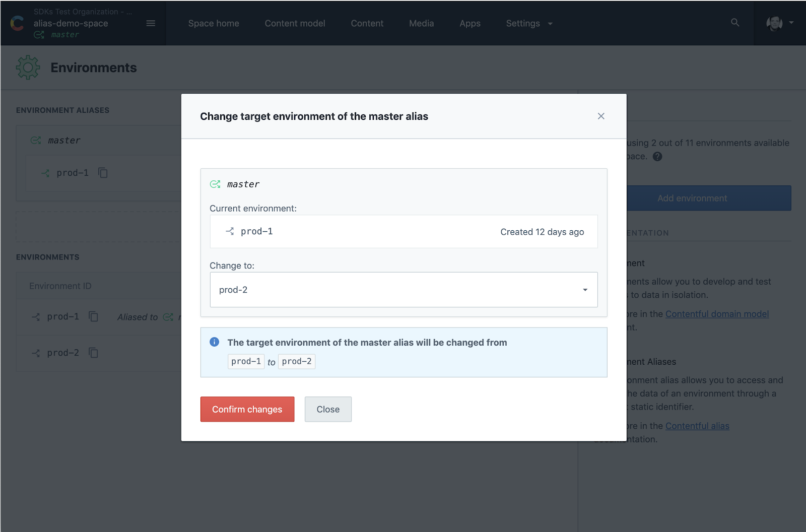806x532 pixels.
Task: Click the info icon in notice
Action: pos(214,342)
